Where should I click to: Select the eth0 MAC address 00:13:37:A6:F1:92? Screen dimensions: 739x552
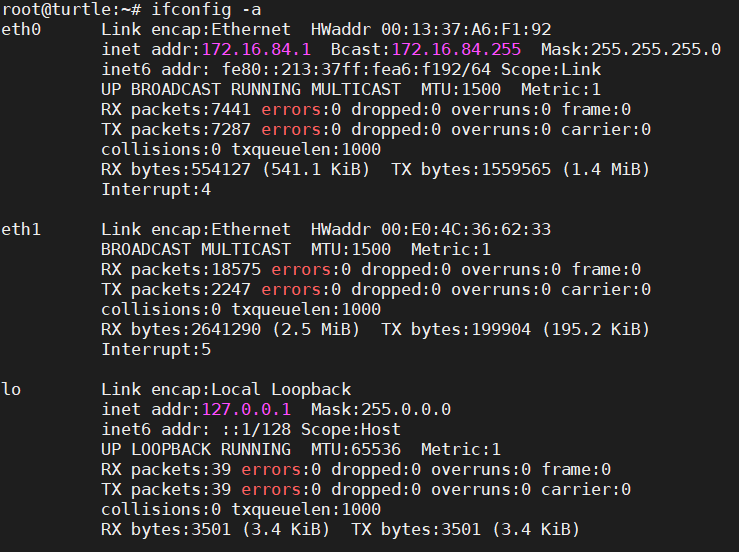point(466,30)
